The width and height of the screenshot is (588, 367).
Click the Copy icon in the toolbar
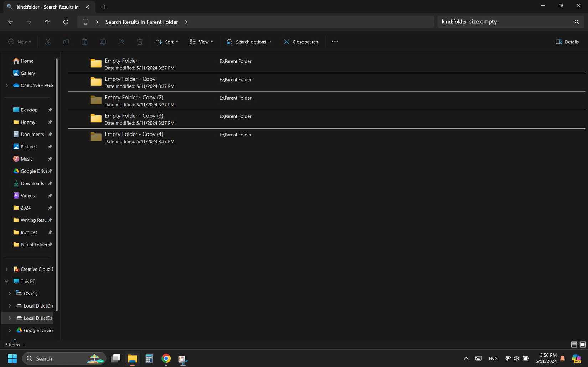tap(66, 42)
